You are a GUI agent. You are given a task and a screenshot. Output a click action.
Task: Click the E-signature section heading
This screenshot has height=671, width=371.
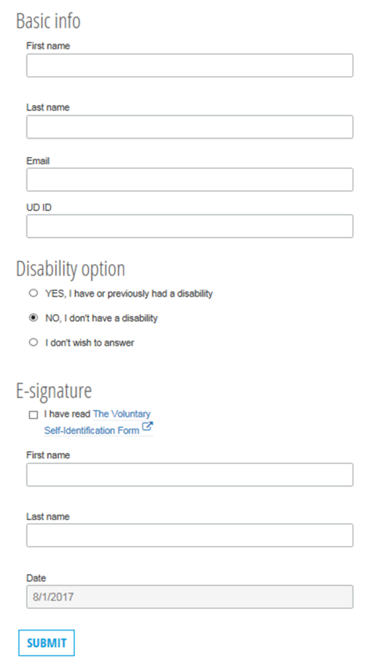point(54,391)
